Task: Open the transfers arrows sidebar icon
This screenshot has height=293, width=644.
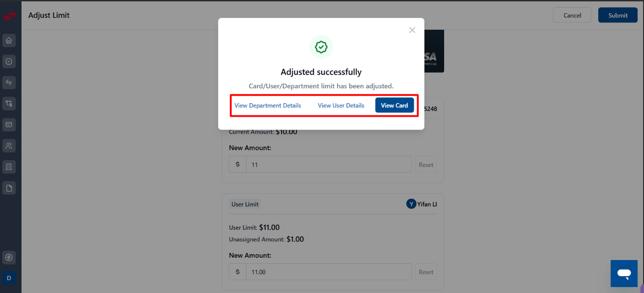Action: click(9, 82)
